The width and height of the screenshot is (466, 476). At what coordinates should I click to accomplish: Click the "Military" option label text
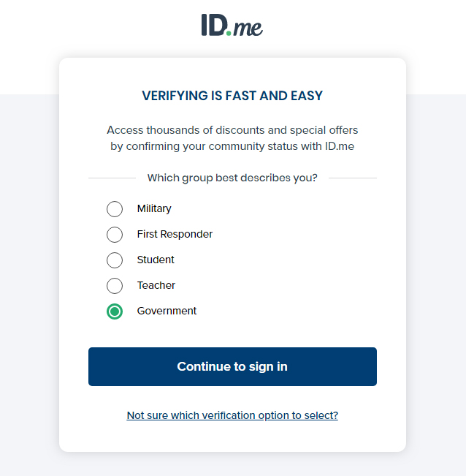154,208
